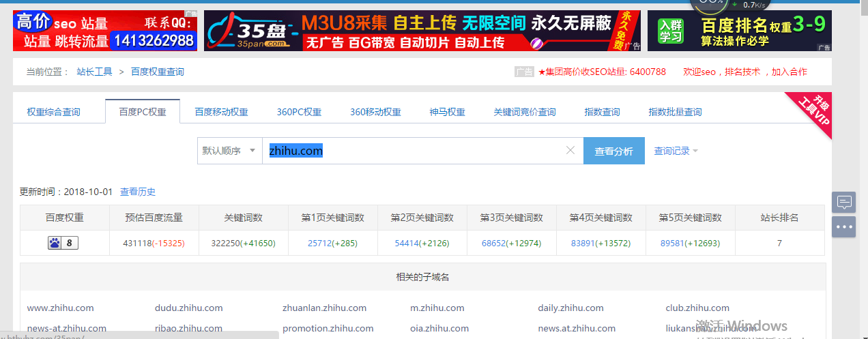Go to 站长工具 breadcrumb link
The height and width of the screenshot is (339, 868).
[94, 72]
